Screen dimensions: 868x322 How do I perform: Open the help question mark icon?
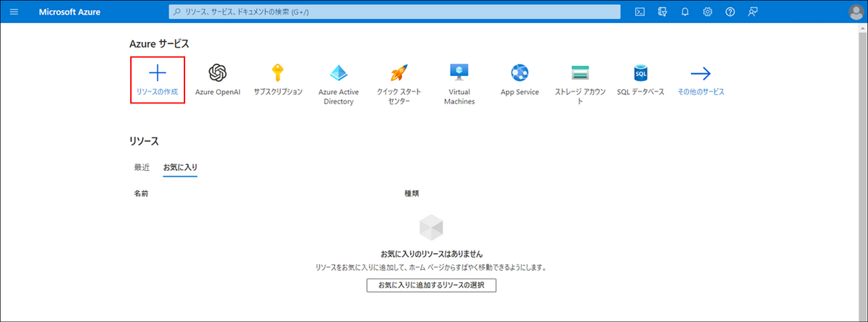coord(730,12)
